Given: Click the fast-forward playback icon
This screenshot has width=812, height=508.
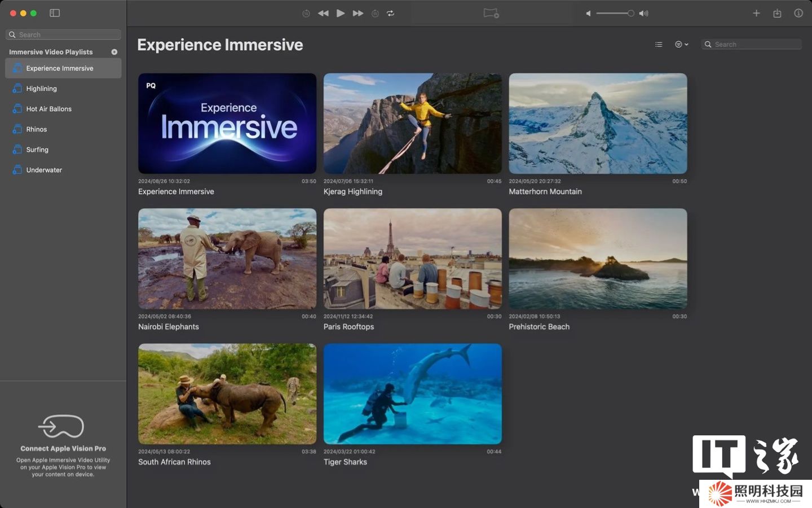Looking at the screenshot, I should point(358,13).
